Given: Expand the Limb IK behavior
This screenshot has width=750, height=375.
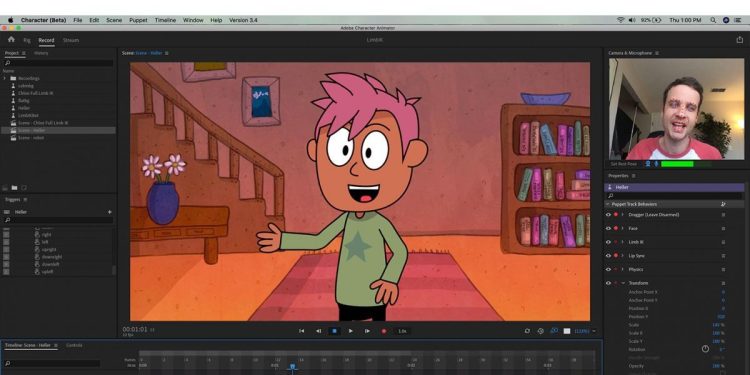Looking at the screenshot, I should pos(623,242).
